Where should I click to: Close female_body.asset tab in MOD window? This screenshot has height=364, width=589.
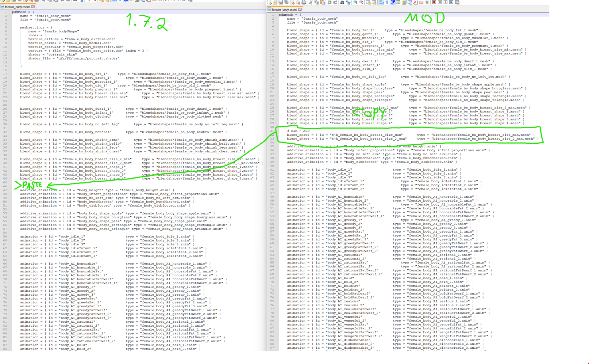point(300,9)
